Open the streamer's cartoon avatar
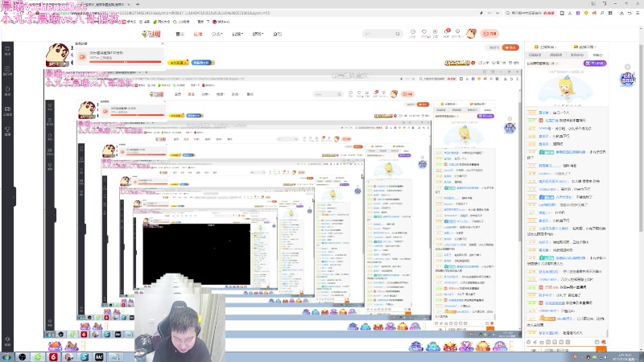This screenshot has height=362, width=644. tap(57, 55)
